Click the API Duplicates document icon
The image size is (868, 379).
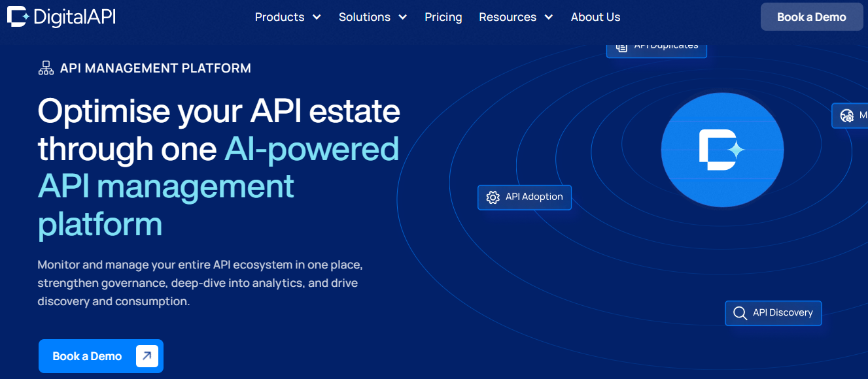pyautogui.click(x=621, y=47)
